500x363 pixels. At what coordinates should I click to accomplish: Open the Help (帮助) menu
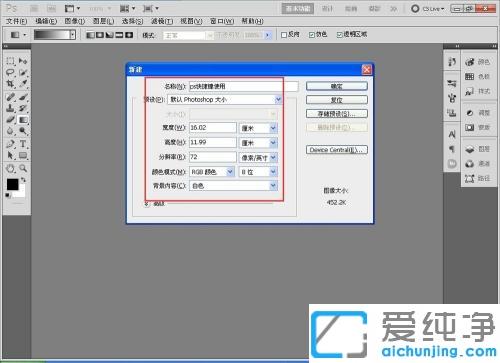[252, 21]
